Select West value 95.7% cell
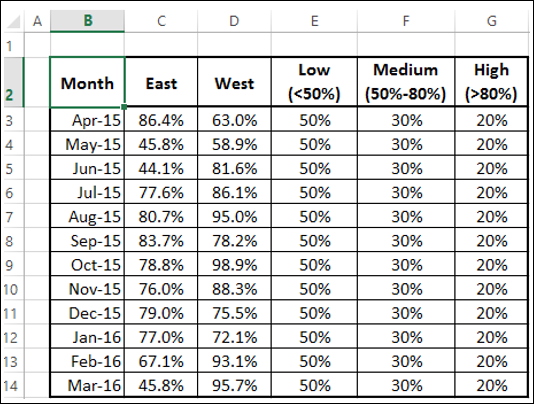This screenshot has height=404, width=534. click(x=234, y=385)
